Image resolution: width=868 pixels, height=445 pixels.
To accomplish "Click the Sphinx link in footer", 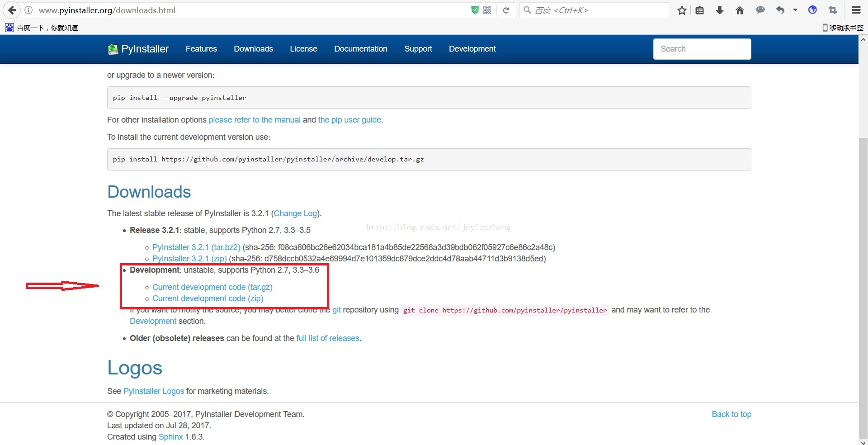I will (171, 437).
